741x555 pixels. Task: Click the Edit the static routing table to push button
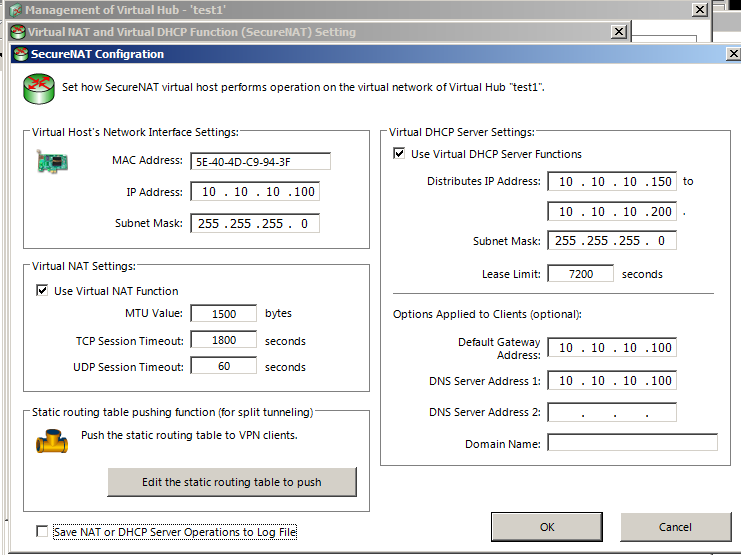(x=232, y=482)
